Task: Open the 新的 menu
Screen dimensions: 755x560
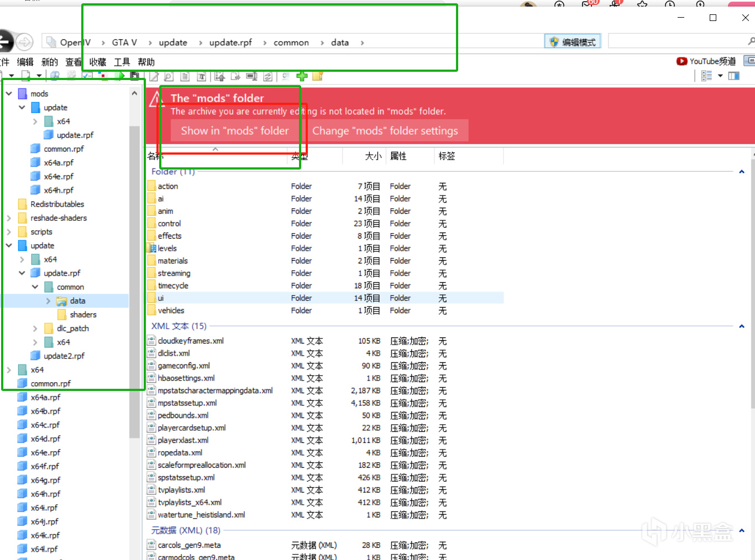Action: coord(49,62)
